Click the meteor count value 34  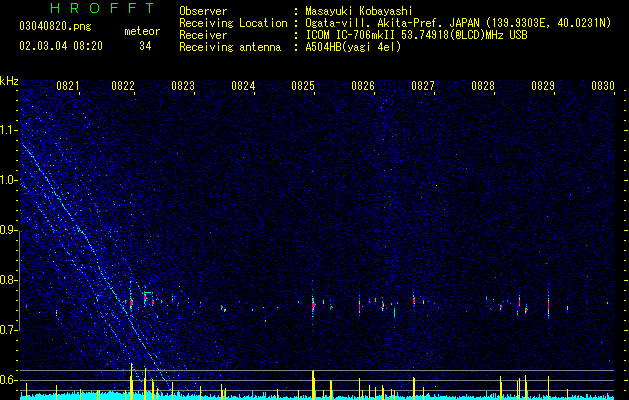(x=145, y=46)
